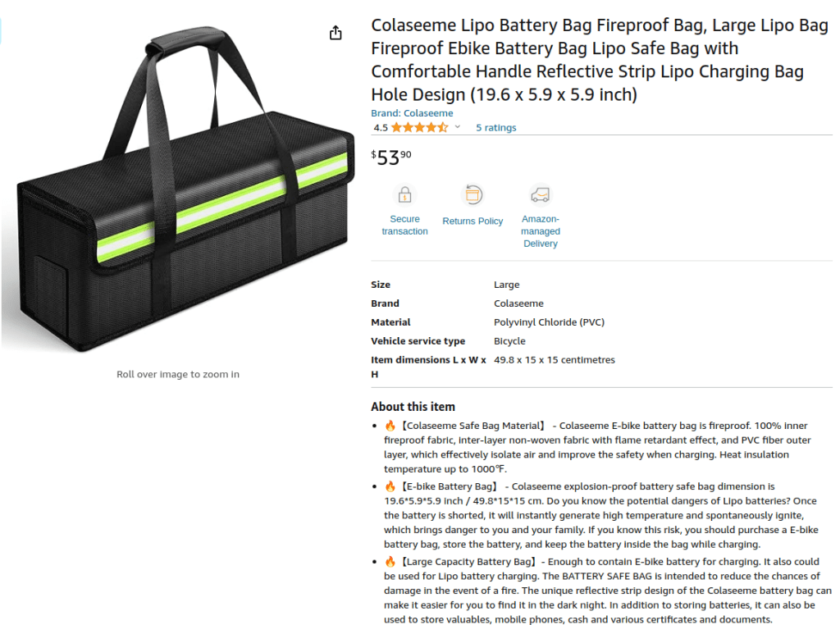Click the flame icon beside E-bike Battery Bag
This screenshot has width=840, height=625.
390,486
